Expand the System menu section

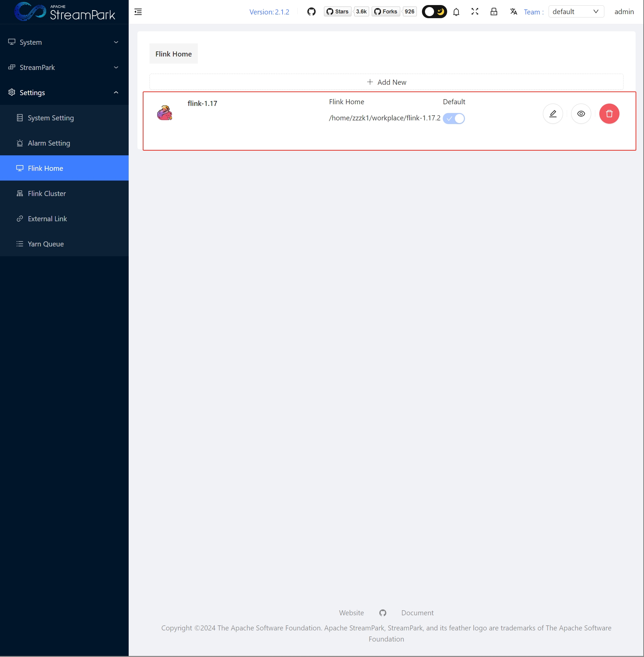point(64,42)
